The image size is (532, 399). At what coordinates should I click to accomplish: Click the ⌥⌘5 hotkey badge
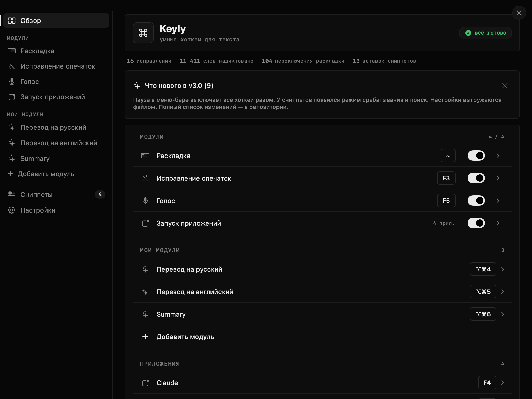point(483,292)
